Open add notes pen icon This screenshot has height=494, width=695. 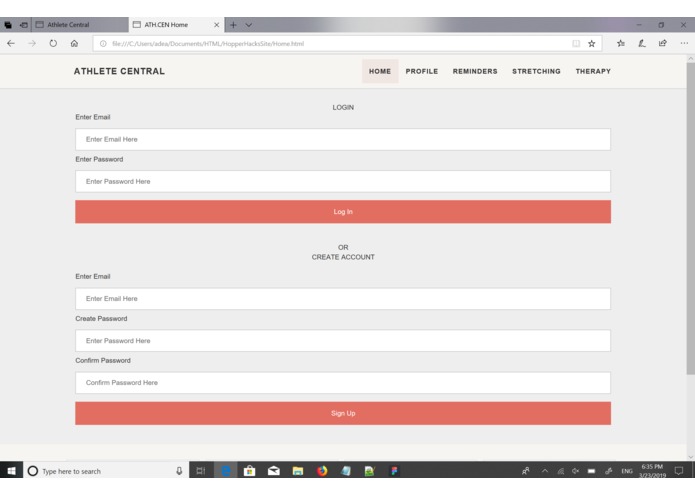coord(642,43)
